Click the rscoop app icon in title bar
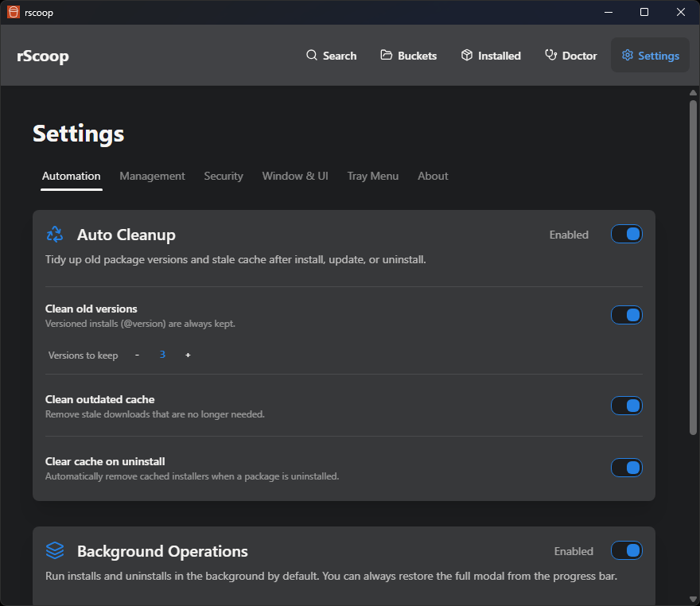This screenshot has width=700, height=606. pos(14,12)
